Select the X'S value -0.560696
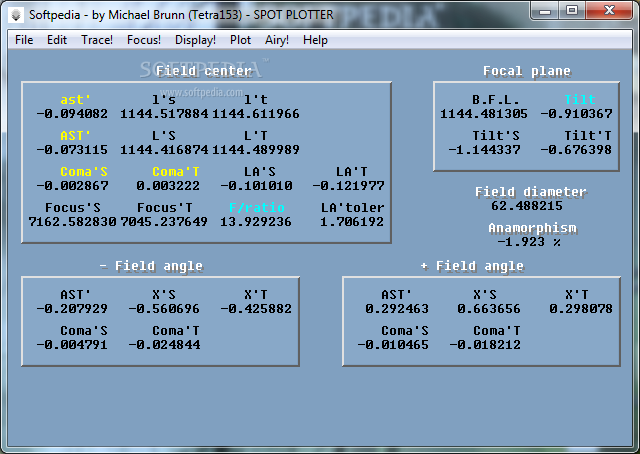Viewport: 640px width, 454px height. (x=164, y=309)
